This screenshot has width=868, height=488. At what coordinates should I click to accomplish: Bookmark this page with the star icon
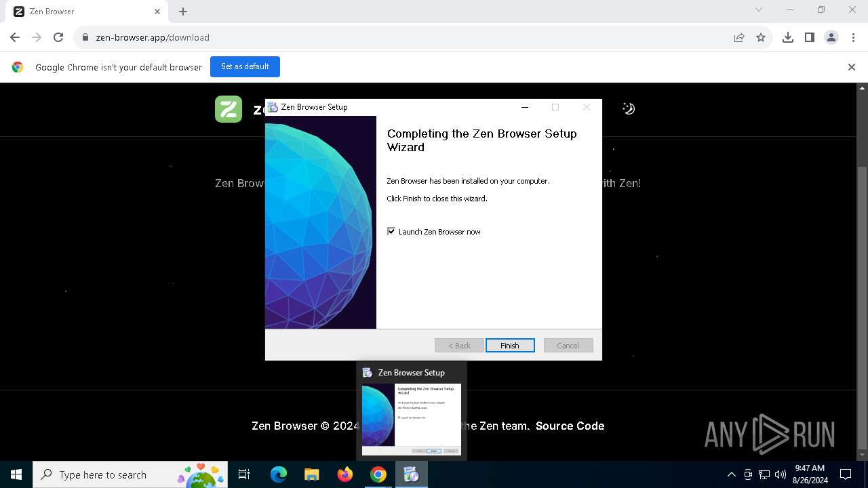[761, 37]
